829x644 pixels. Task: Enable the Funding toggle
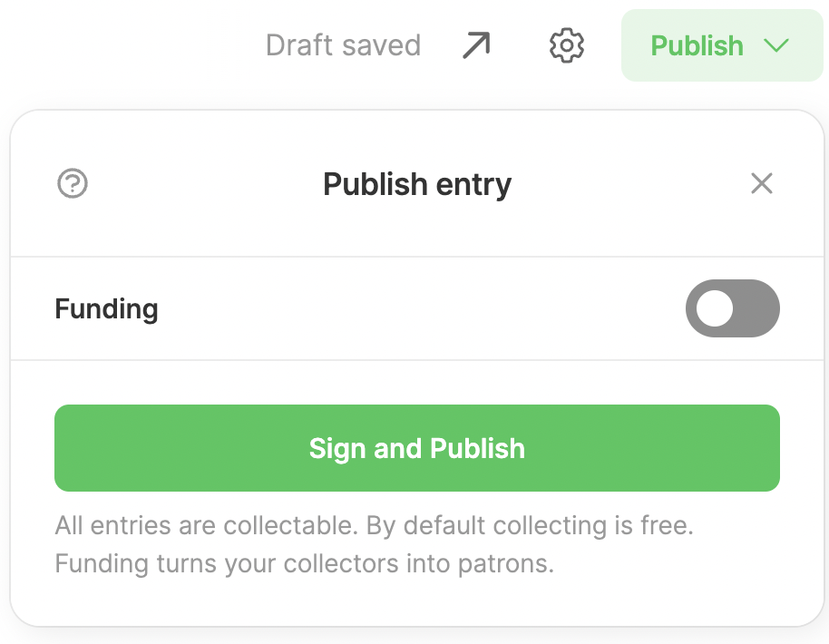732,308
